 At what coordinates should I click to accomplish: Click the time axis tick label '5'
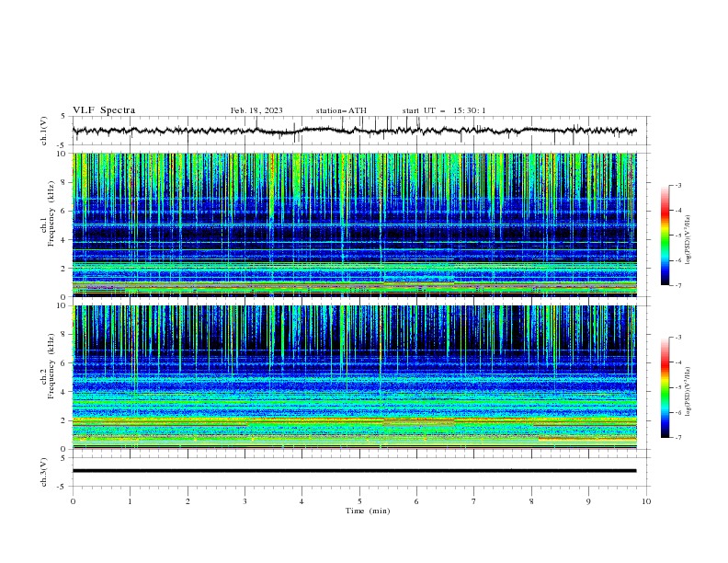click(x=359, y=501)
